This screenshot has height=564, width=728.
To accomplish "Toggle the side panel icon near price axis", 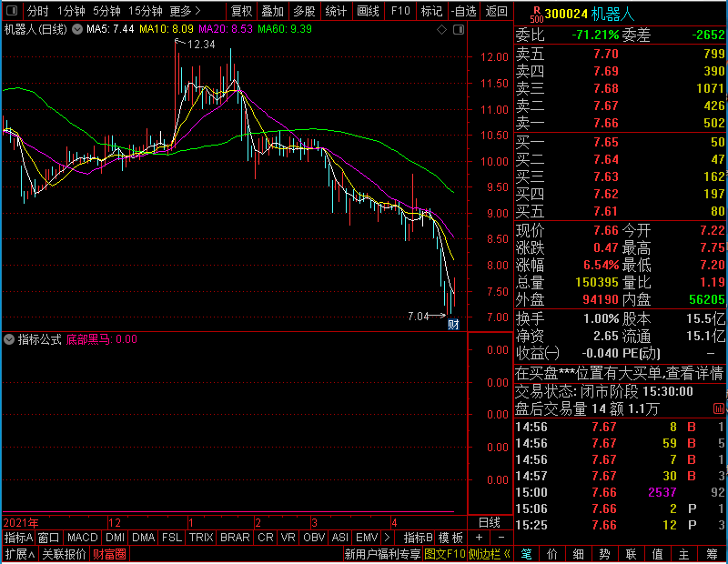I will (x=459, y=30).
